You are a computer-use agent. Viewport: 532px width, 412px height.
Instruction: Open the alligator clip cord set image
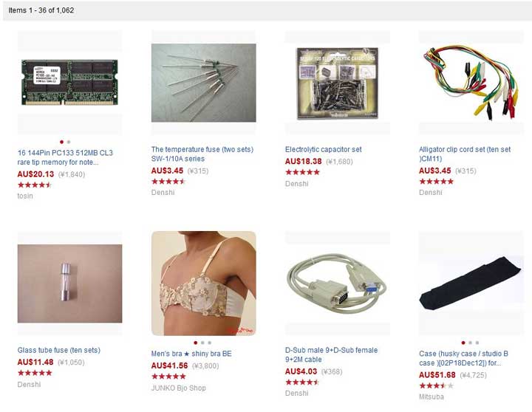471,83
